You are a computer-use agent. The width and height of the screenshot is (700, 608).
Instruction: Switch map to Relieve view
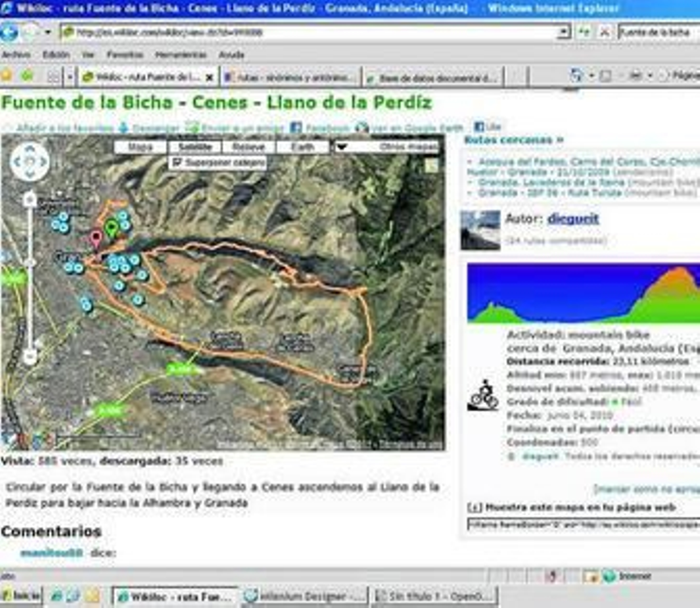[x=248, y=147]
